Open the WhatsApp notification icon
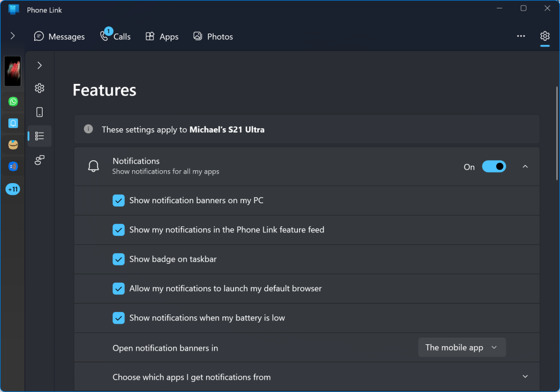This screenshot has width=560, height=392. 13,101
